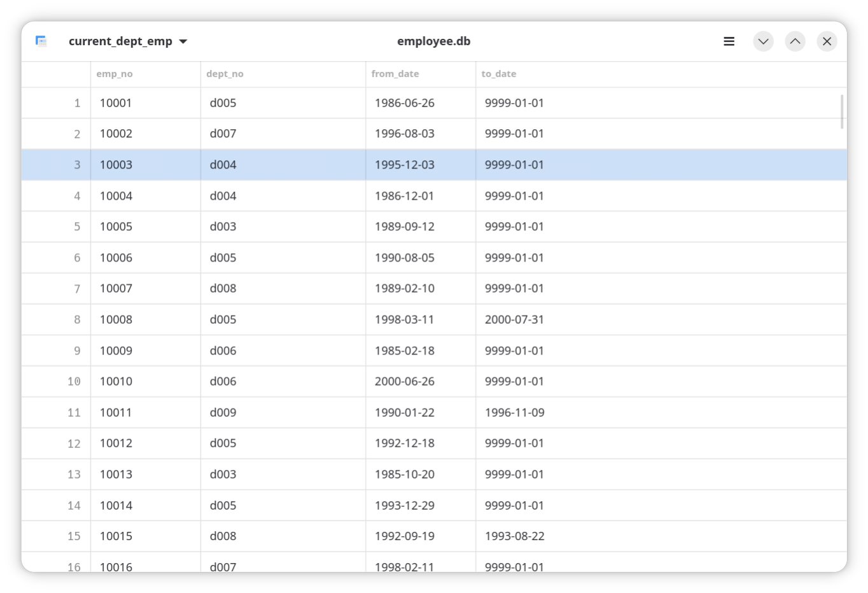Click the down chevron navigation button

pyautogui.click(x=763, y=41)
